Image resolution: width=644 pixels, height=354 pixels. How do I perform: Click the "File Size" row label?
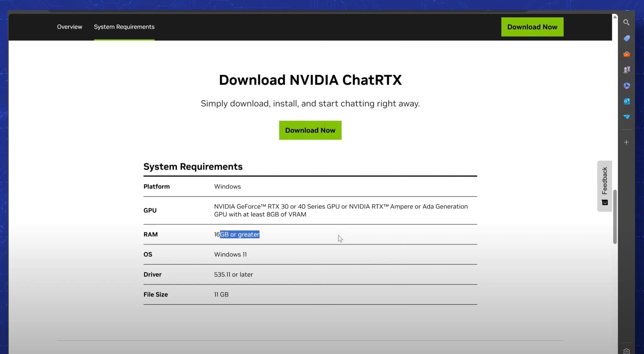156,295
